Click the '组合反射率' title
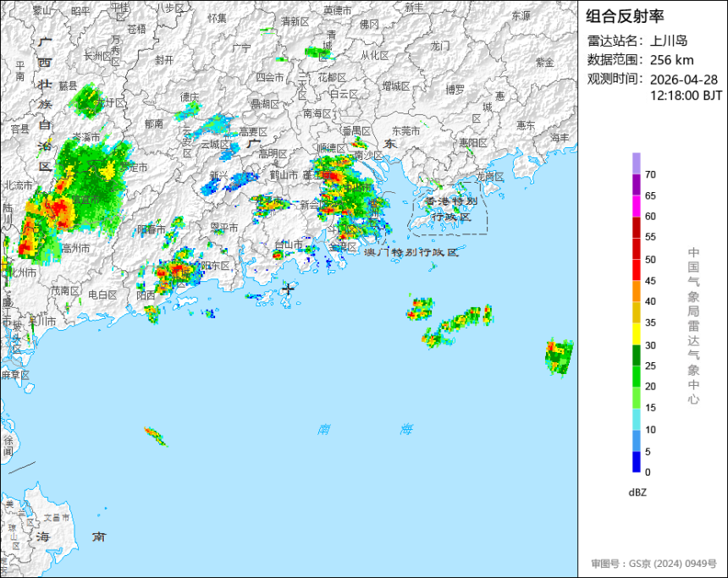The width and height of the screenshot is (728, 578). click(625, 16)
